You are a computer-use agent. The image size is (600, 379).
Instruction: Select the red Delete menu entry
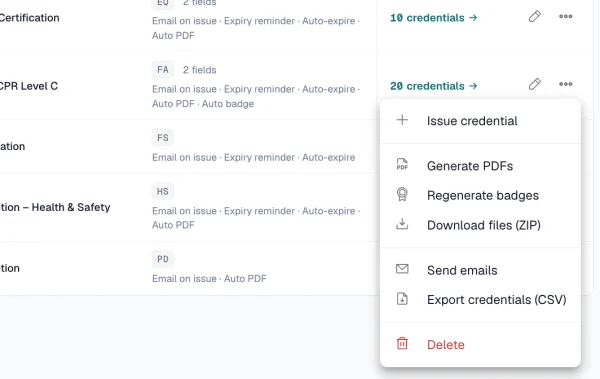click(x=480, y=345)
